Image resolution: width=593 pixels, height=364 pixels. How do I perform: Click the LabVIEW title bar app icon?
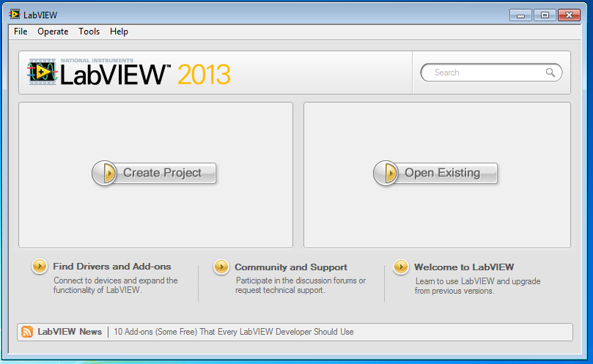(15, 15)
